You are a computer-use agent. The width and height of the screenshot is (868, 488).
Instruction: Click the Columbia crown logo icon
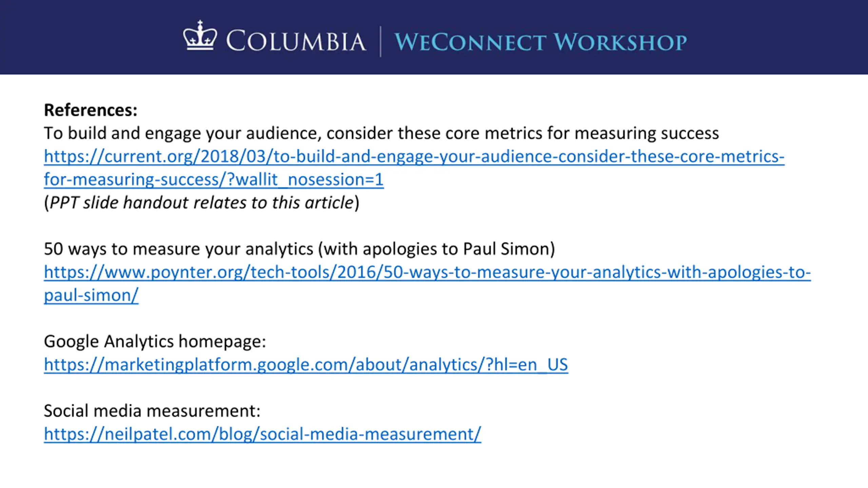pos(200,36)
